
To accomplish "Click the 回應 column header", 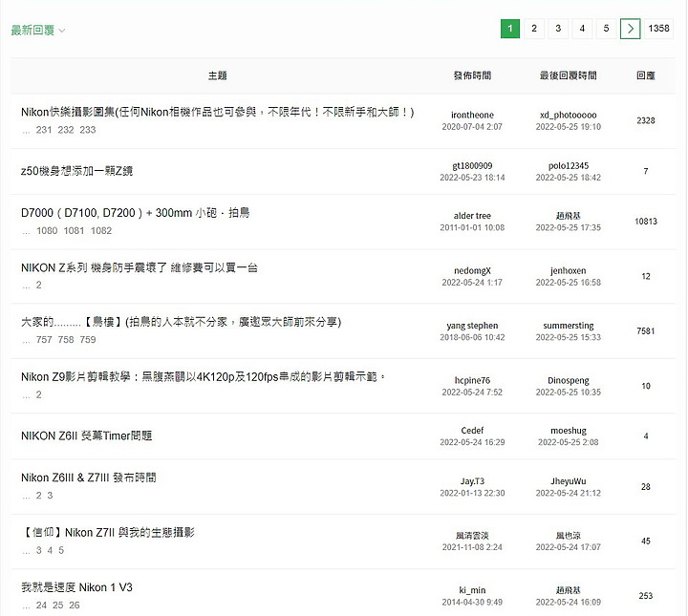I will click(x=645, y=75).
